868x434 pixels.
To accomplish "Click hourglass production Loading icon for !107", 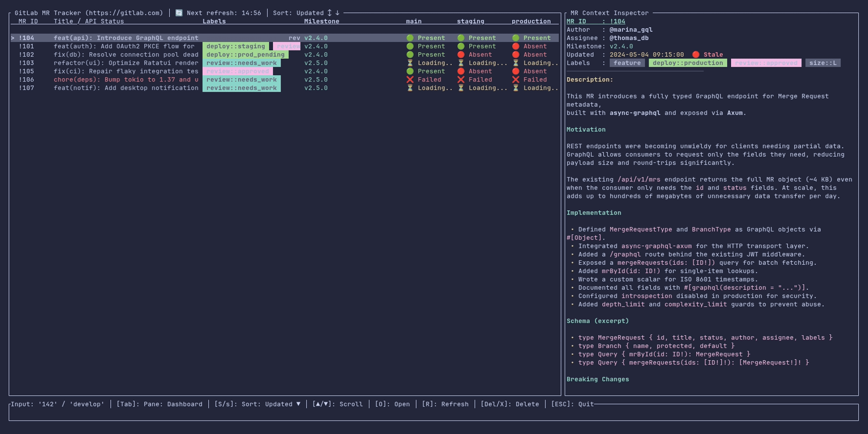I will pos(516,88).
